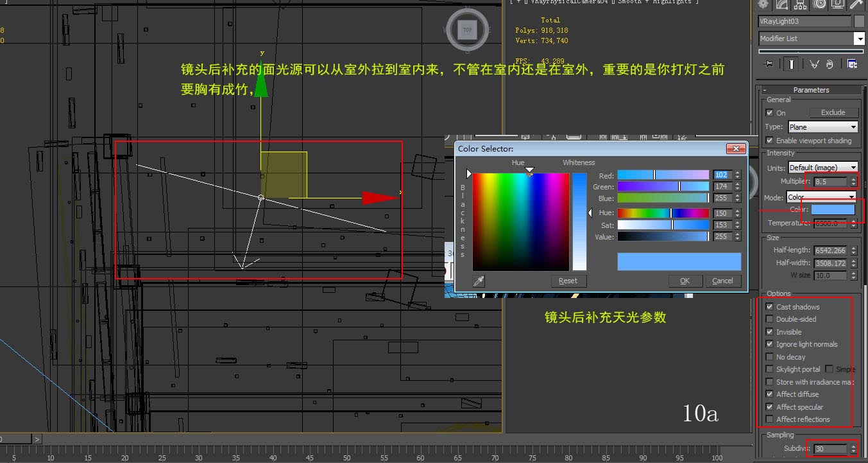Click the Green value field 174
868x463 pixels.
coord(722,187)
